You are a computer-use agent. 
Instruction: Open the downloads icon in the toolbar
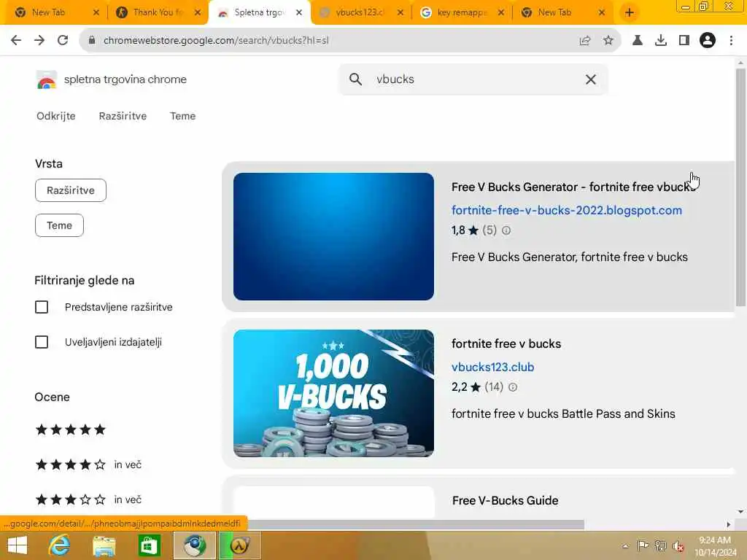pyautogui.click(x=661, y=41)
